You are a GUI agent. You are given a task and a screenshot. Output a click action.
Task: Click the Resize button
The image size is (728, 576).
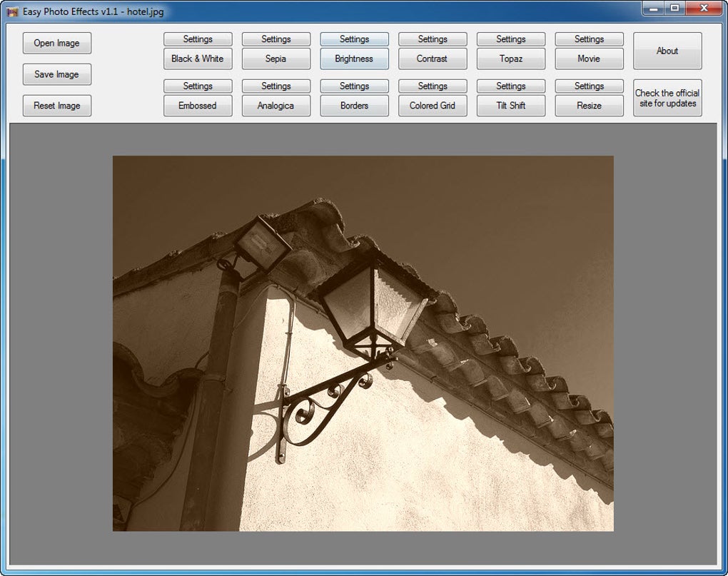(589, 106)
